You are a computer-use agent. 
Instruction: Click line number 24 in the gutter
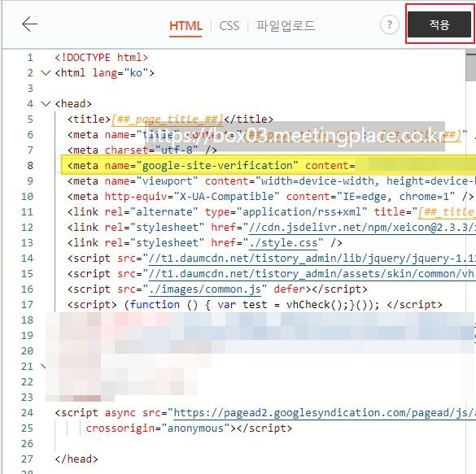point(28,413)
